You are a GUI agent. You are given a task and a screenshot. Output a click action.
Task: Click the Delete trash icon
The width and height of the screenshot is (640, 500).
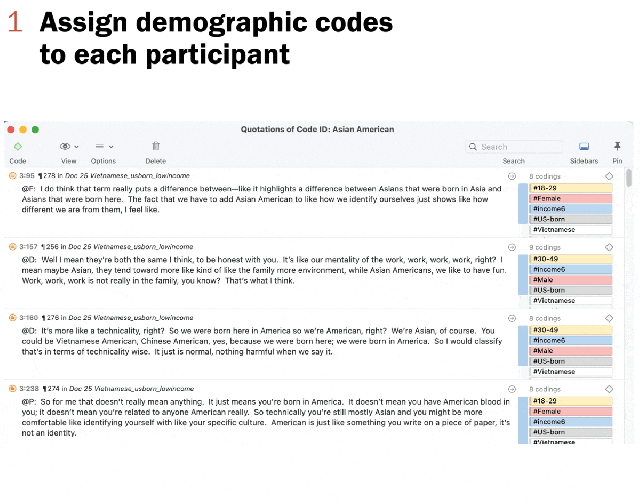click(x=156, y=146)
